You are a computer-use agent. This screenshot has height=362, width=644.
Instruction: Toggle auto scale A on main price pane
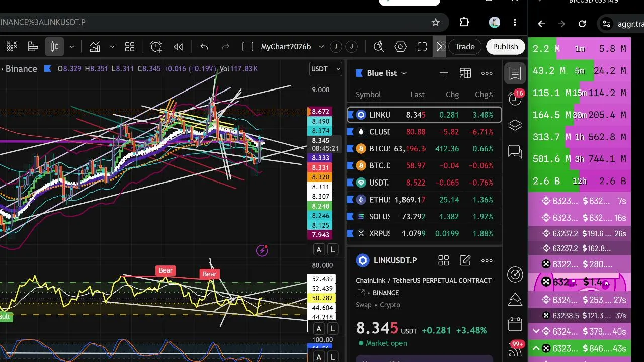click(x=319, y=249)
